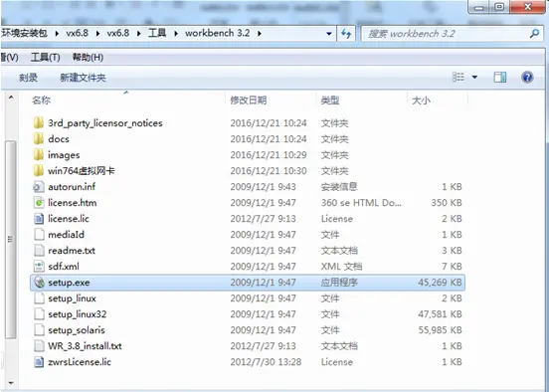Click the setup_linux file icon
This screenshot has height=392, width=549.
(39, 298)
